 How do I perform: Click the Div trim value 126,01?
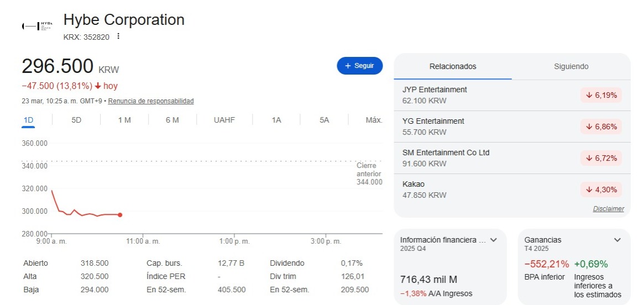pyautogui.click(x=352, y=277)
